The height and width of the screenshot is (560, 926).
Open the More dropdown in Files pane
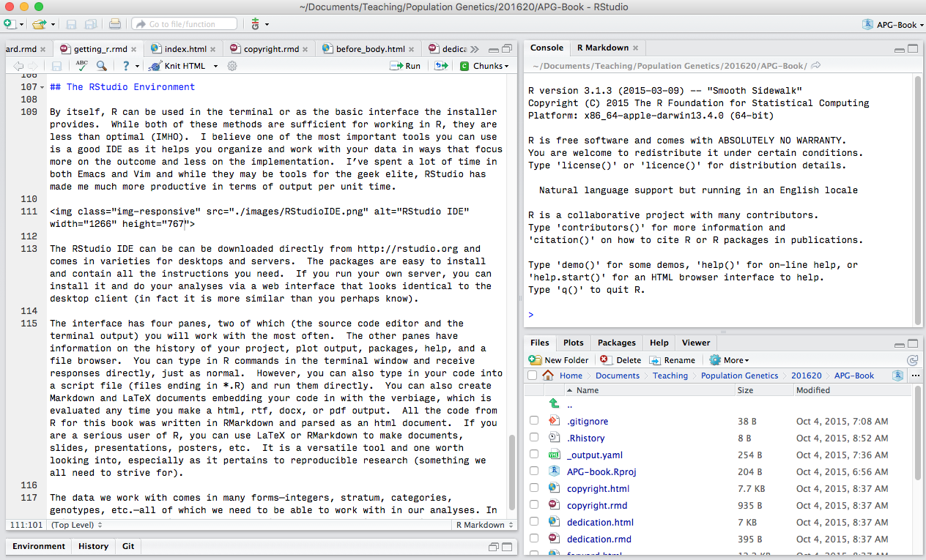(x=729, y=360)
